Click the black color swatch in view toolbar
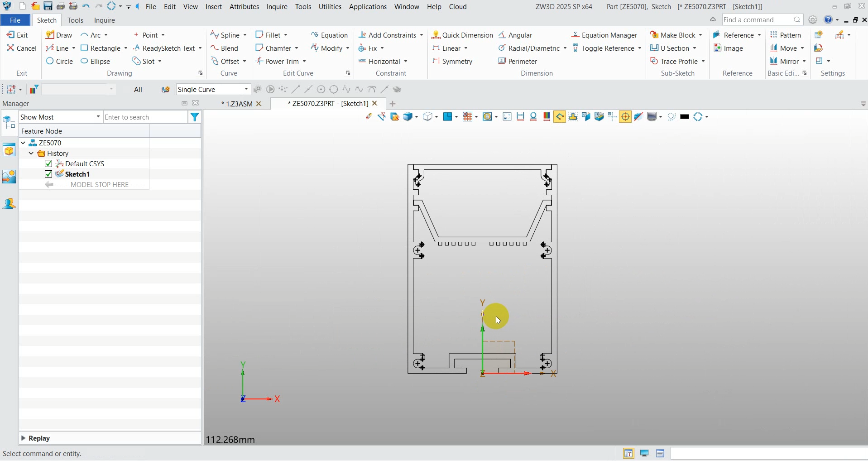 [685, 117]
